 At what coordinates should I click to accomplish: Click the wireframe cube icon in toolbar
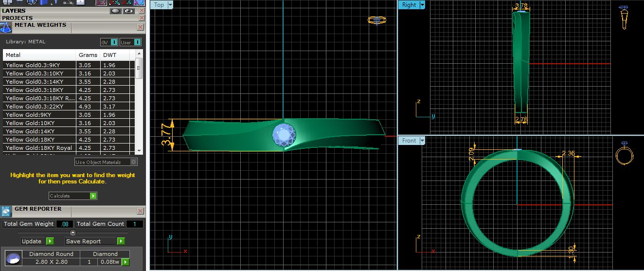[32, 2]
